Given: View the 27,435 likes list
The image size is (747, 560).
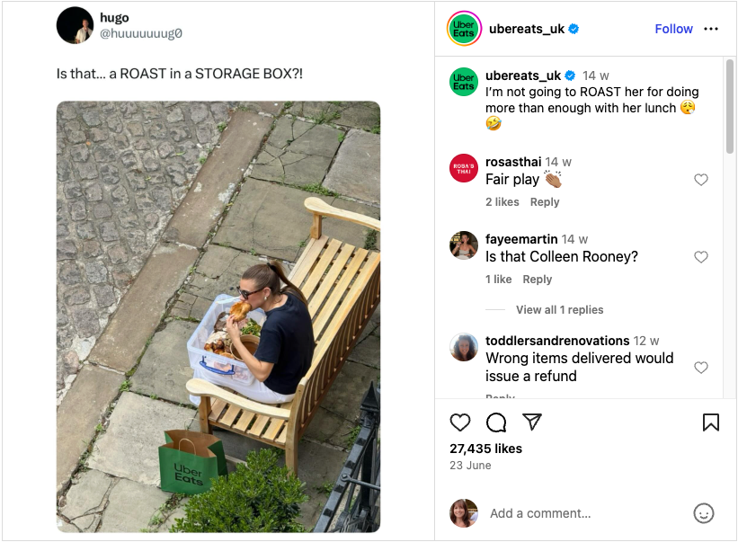Looking at the screenshot, I should (485, 449).
